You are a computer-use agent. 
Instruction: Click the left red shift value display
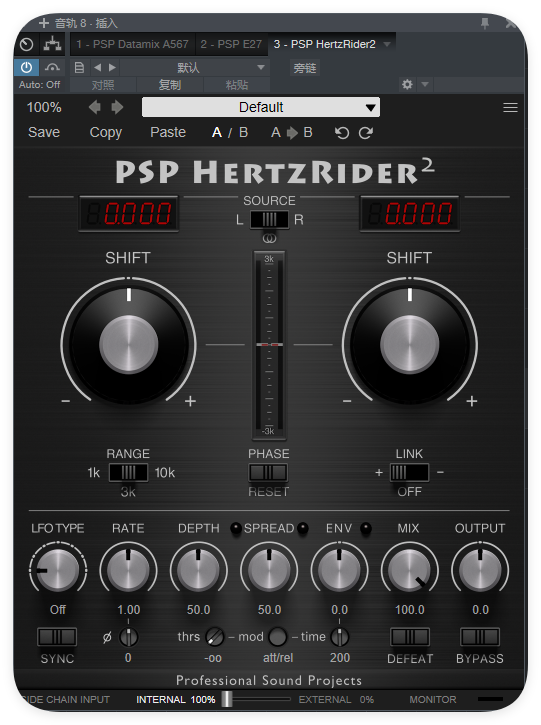tap(129, 214)
